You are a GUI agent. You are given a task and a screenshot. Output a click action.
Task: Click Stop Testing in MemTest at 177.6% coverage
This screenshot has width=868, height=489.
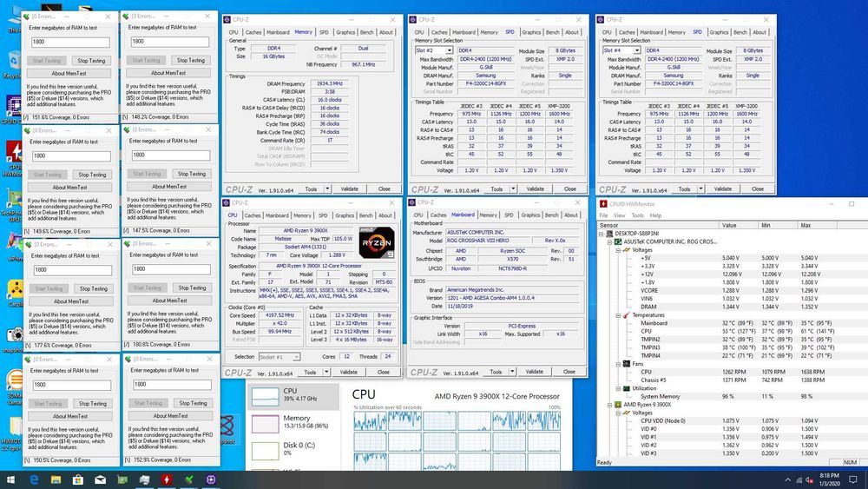point(94,288)
